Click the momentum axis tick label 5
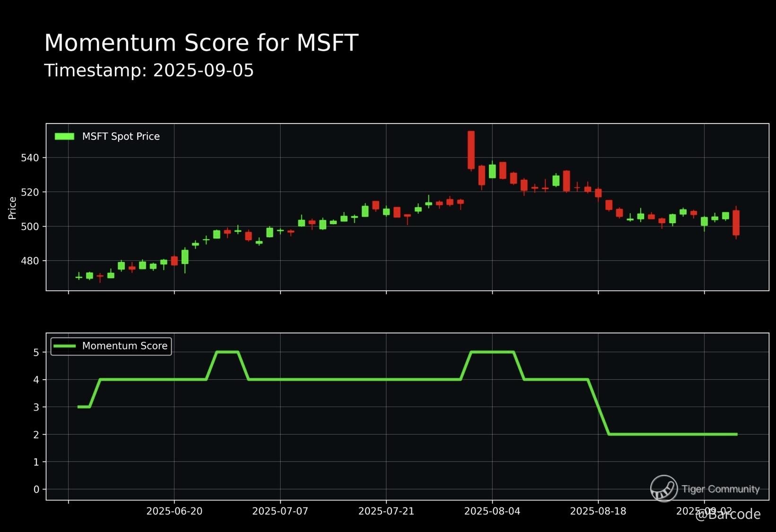 pos(36,352)
